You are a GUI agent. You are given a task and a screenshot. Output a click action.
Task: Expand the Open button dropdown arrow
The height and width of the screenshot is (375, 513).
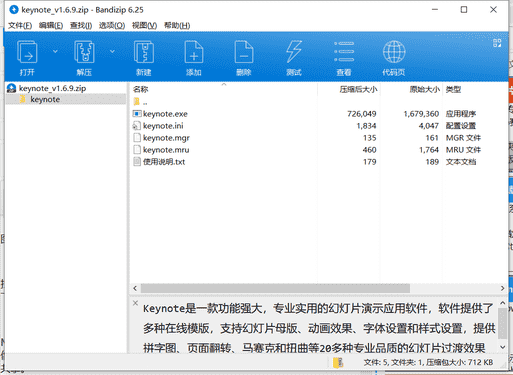point(55,51)
